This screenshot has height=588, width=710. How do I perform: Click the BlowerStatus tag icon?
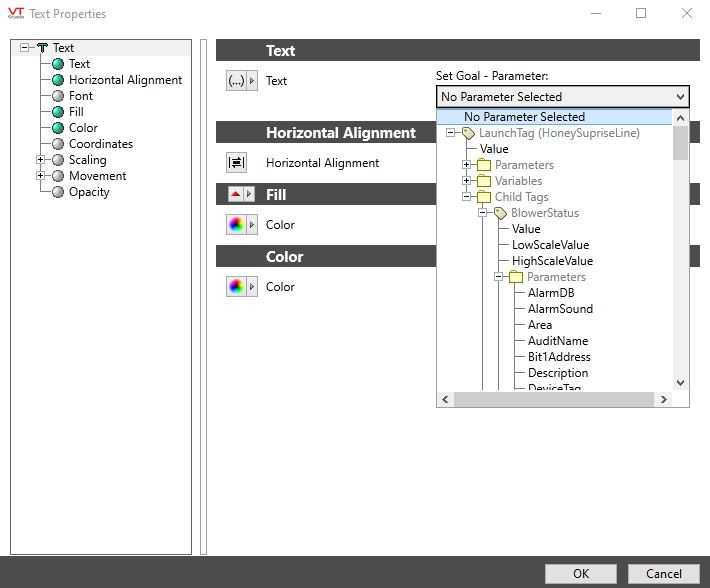(500, 213)
